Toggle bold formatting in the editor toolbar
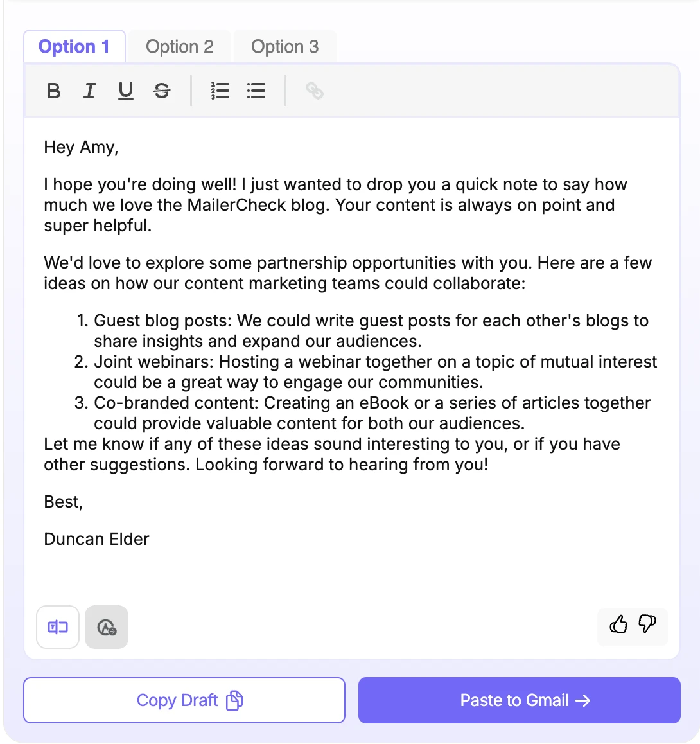This screenshot has height=744, width=700. click(54, 91)
